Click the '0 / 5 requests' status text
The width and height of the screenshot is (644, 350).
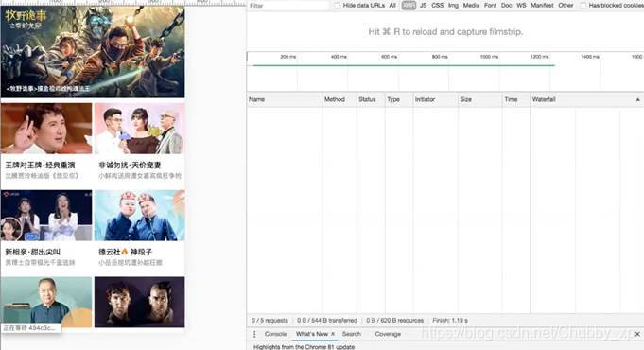pyautogui.click(x=270, y=320)
